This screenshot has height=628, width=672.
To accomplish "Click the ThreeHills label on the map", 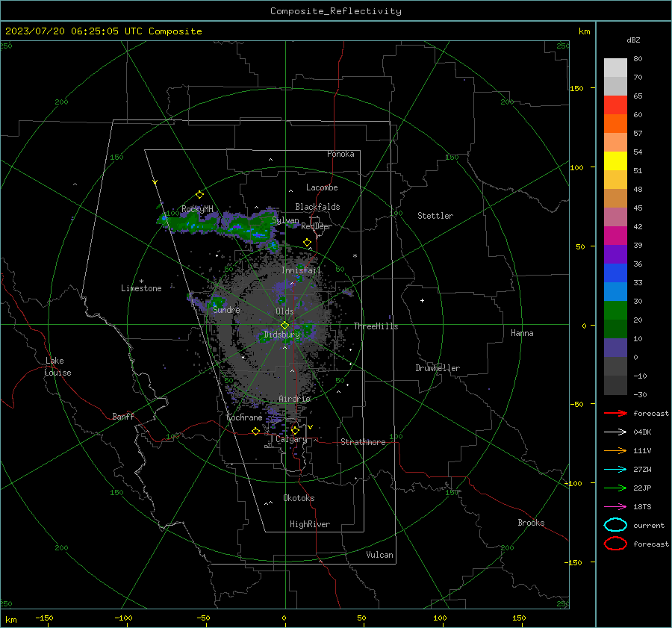I will (376, 326).
